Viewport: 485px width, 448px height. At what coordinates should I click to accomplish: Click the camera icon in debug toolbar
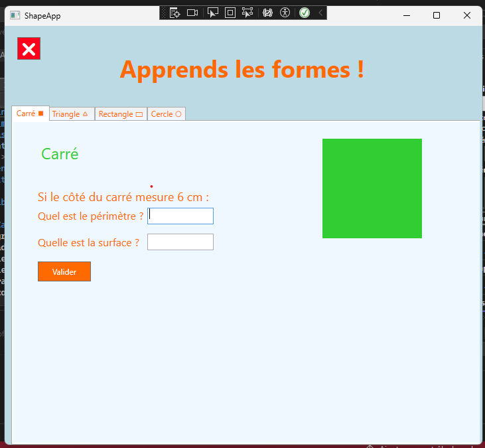point(192,13)
